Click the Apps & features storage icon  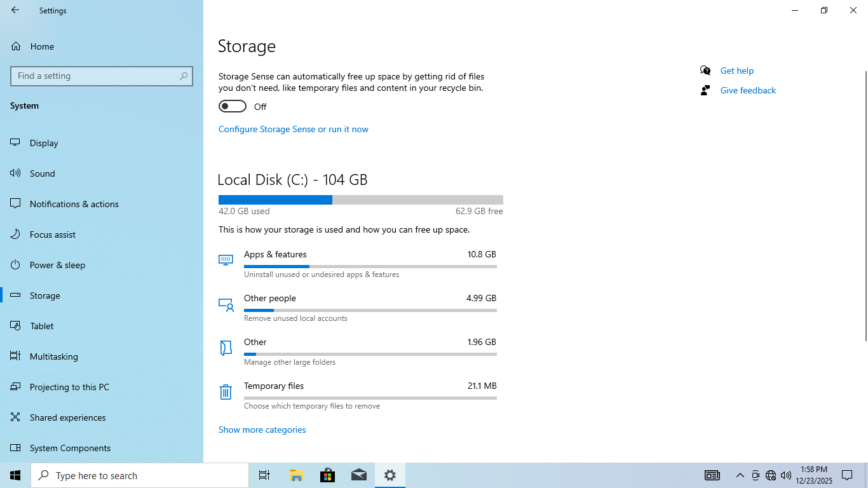226,260
